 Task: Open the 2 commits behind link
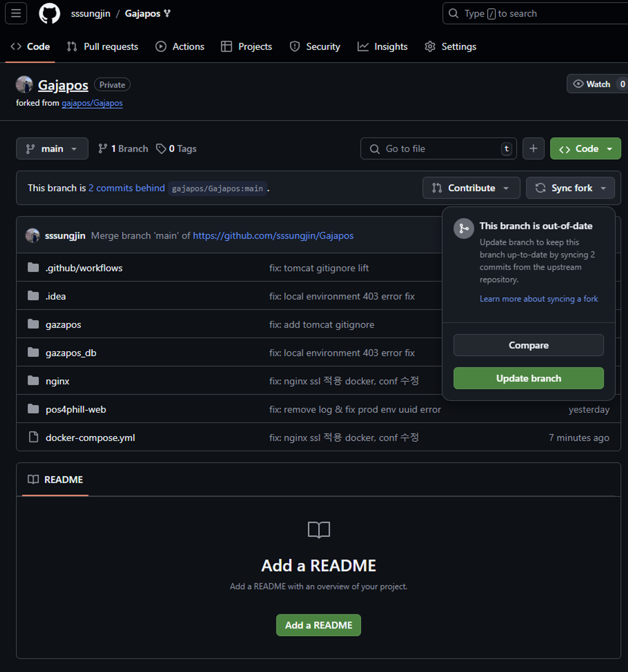127,188
